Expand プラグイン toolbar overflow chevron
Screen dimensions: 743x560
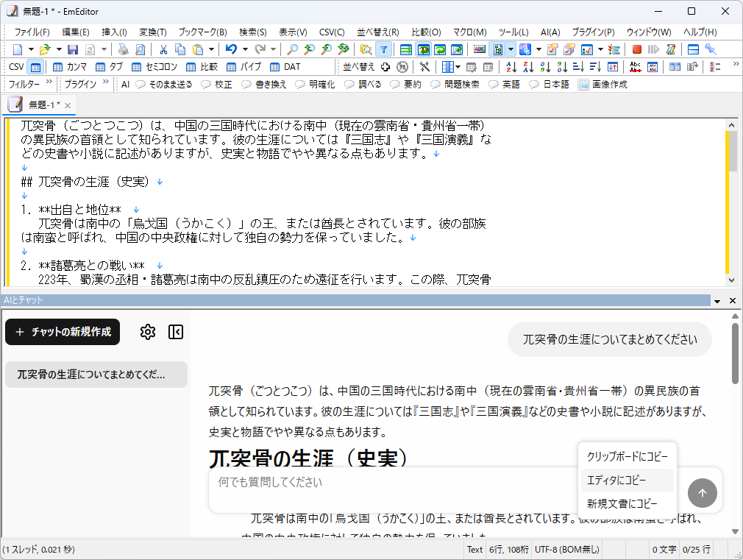(106, 82)
